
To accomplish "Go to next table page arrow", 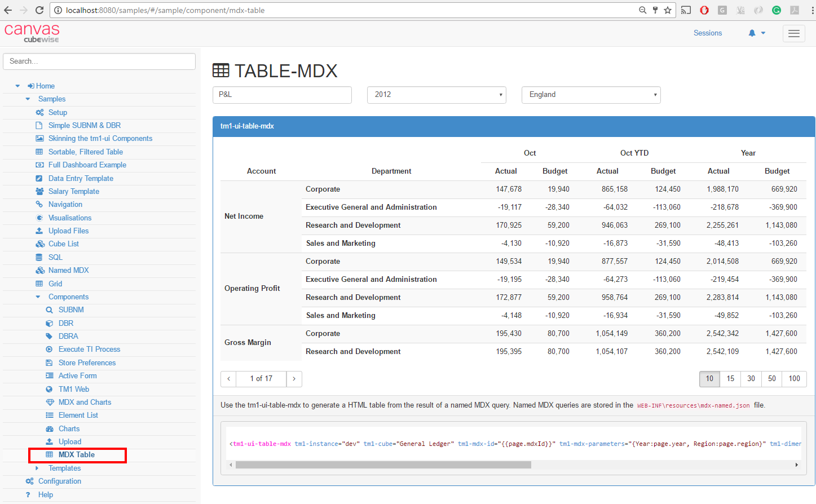I will coord(294,379).
